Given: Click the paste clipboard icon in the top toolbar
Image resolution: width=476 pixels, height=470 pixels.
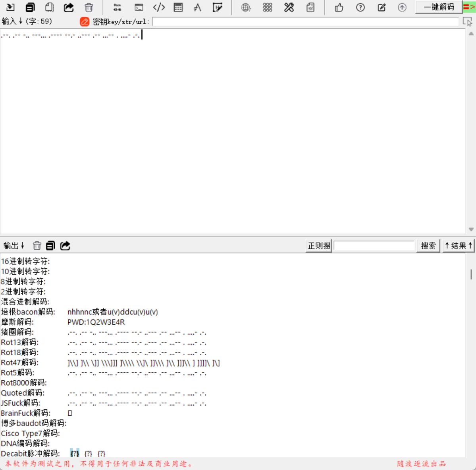Looking at the screenshot, I should pyautogui.click(x=50, y=7).
